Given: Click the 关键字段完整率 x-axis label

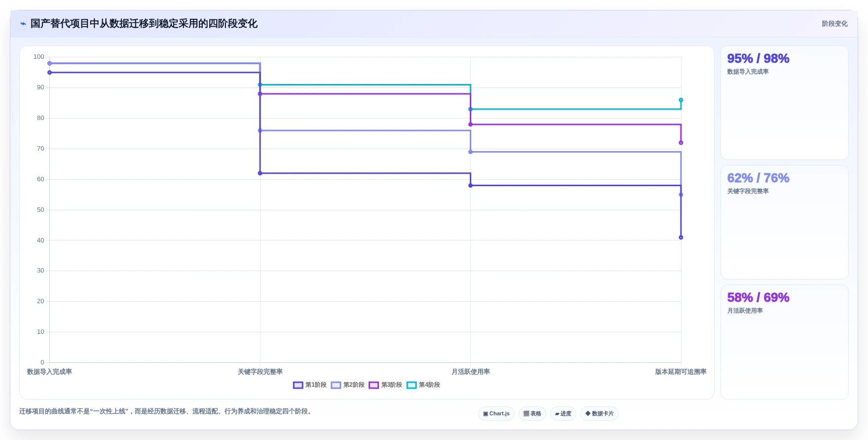Looking at the screenshot, I should tap(260, 372).
